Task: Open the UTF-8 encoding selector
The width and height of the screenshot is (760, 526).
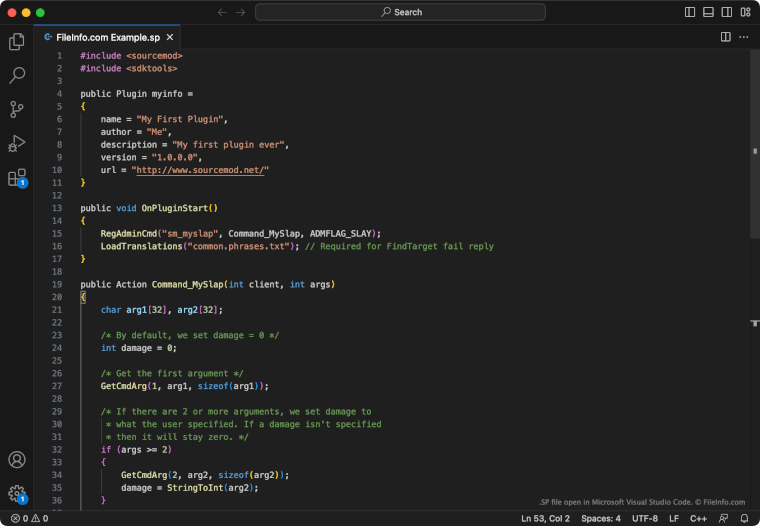Action: tap(645, 519)
